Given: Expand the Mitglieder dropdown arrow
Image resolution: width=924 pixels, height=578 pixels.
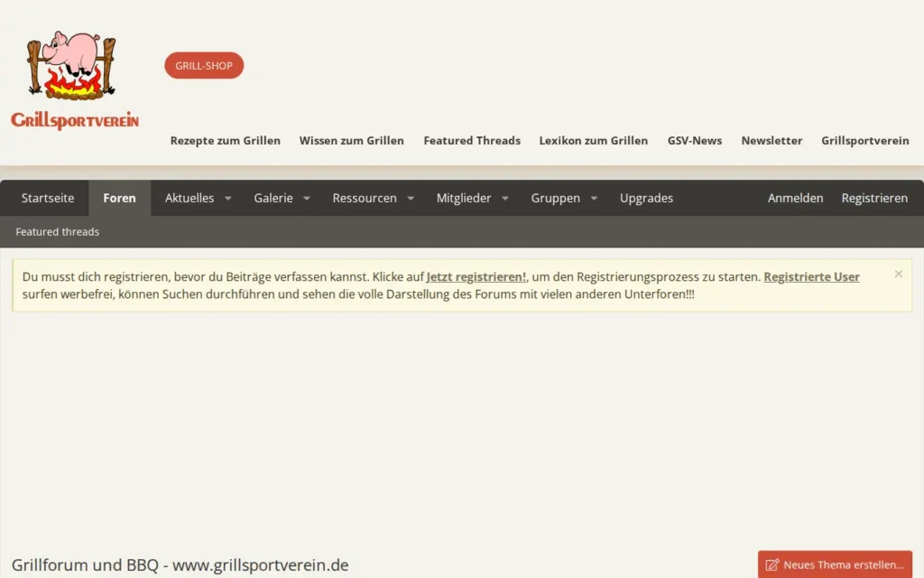Looking at the screenshot, I should (x=505, y=198).
